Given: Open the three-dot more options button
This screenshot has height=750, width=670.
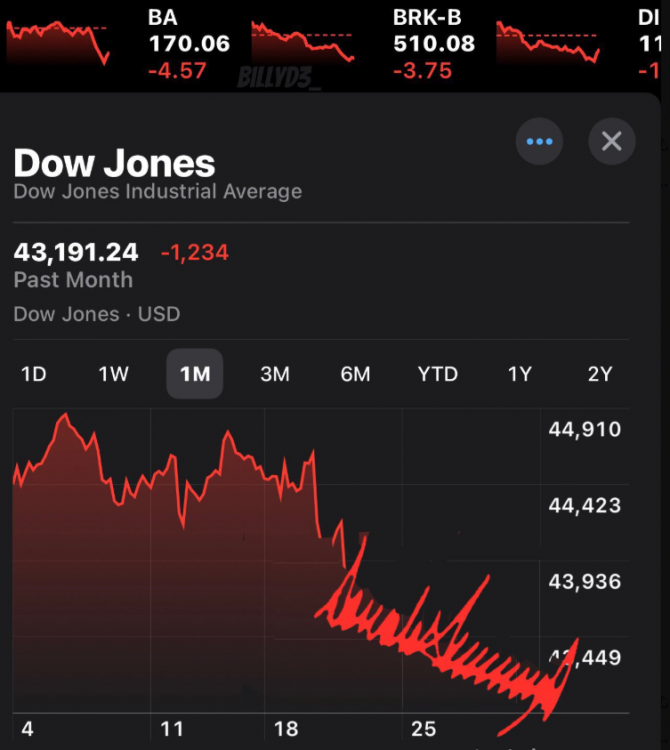Looking at the screenshot, I should tap(539, 142).
